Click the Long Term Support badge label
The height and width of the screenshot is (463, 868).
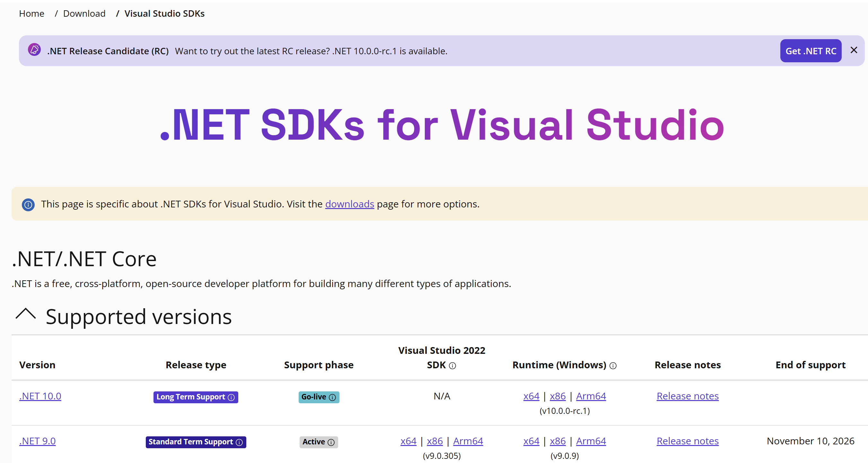click(190, 397)
